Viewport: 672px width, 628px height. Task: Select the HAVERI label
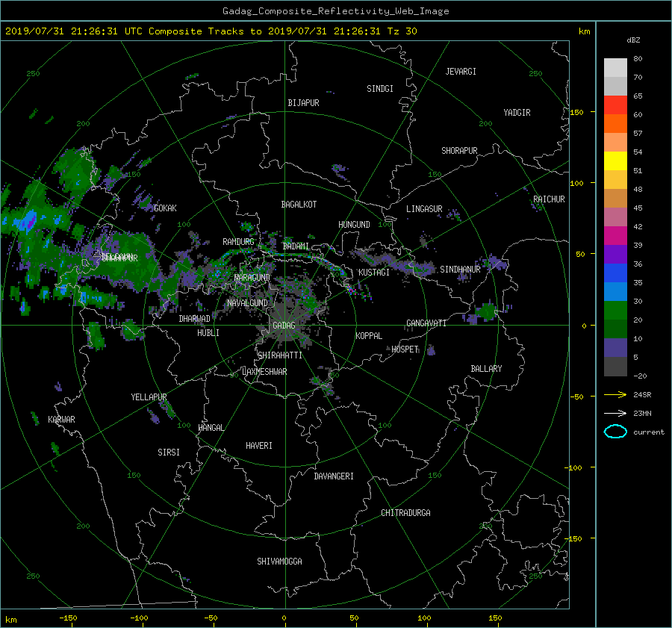(259, 446)
